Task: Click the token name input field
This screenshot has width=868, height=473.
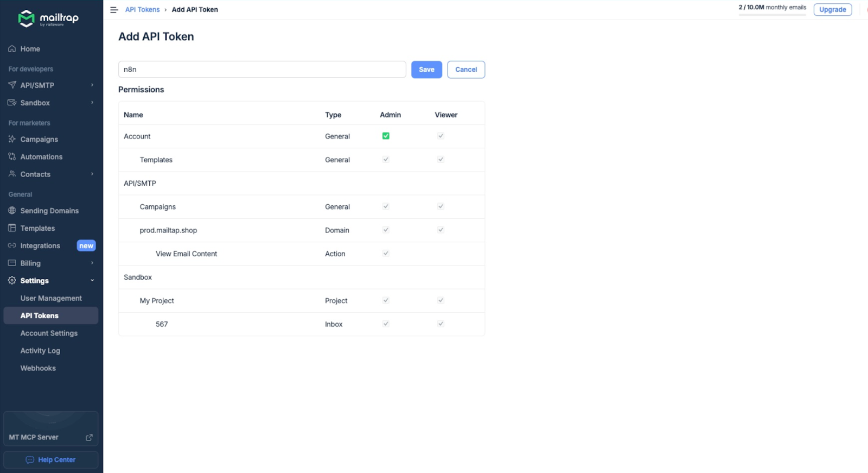Action: [x=262, y=70]
